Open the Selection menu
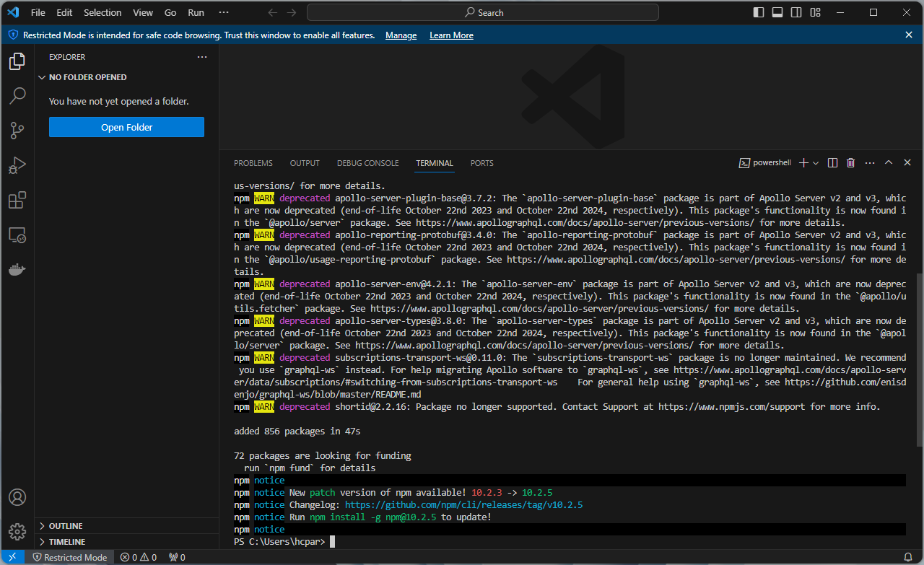924x565 pixels. pos(103,12)
